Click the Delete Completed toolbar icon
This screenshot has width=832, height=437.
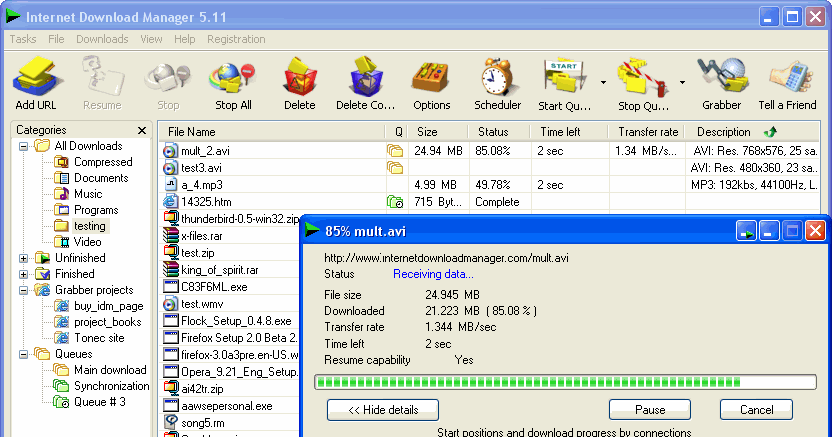pos(366,83)
